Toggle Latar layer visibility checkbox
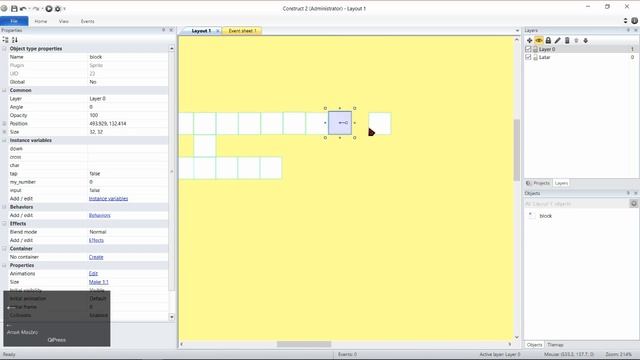 click(x=528, y=57)
